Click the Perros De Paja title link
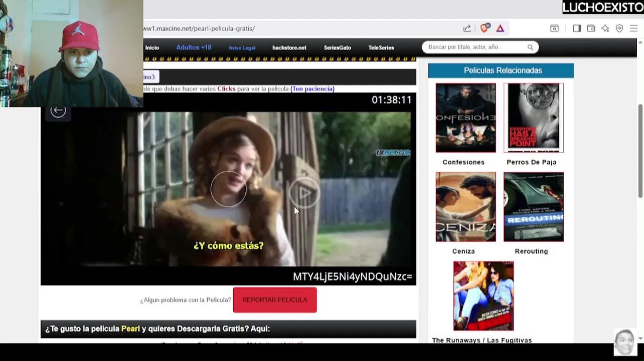 (531, 162)
